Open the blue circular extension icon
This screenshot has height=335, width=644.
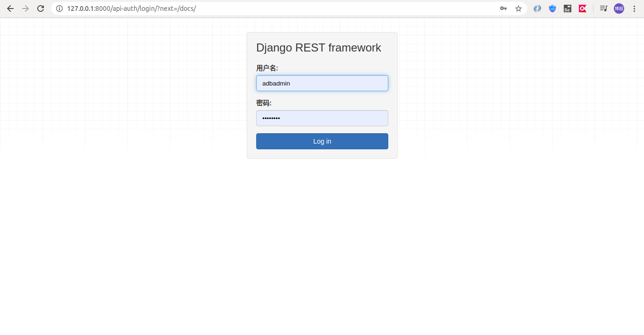[x=537, y=9]
